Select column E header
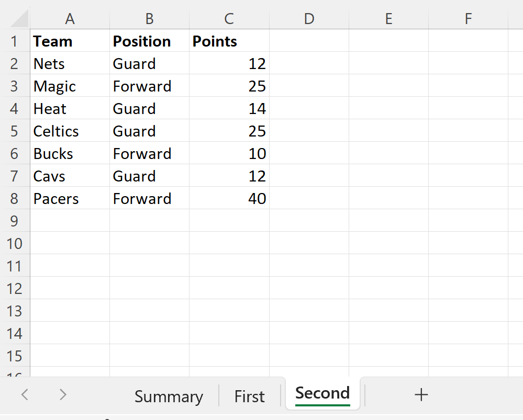523x420 pixels. 388,19
